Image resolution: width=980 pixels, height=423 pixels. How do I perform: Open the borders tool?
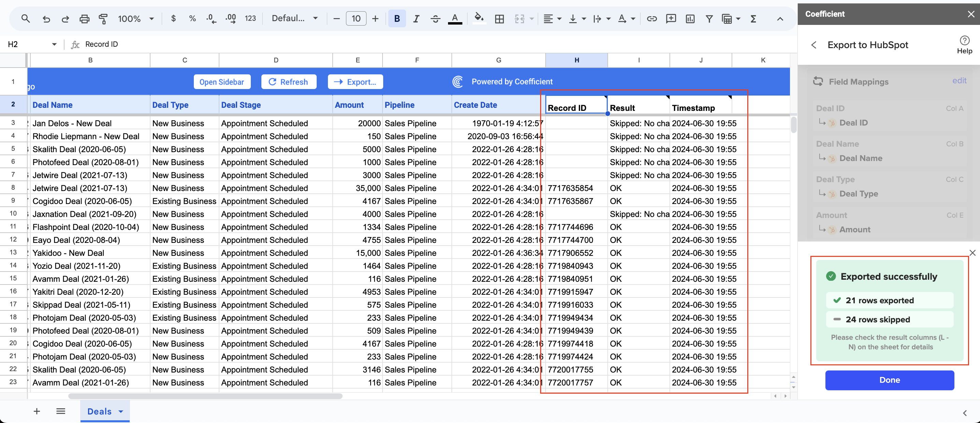(499, 18)
